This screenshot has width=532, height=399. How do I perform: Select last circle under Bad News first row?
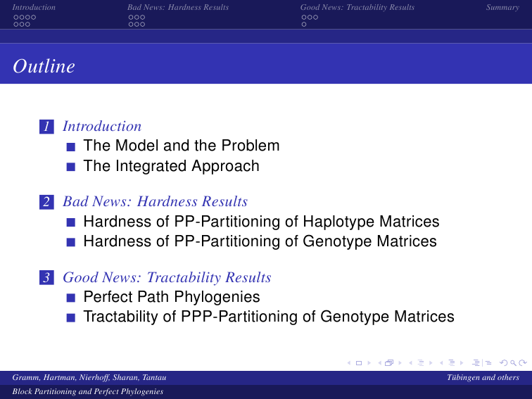[142, 18]
